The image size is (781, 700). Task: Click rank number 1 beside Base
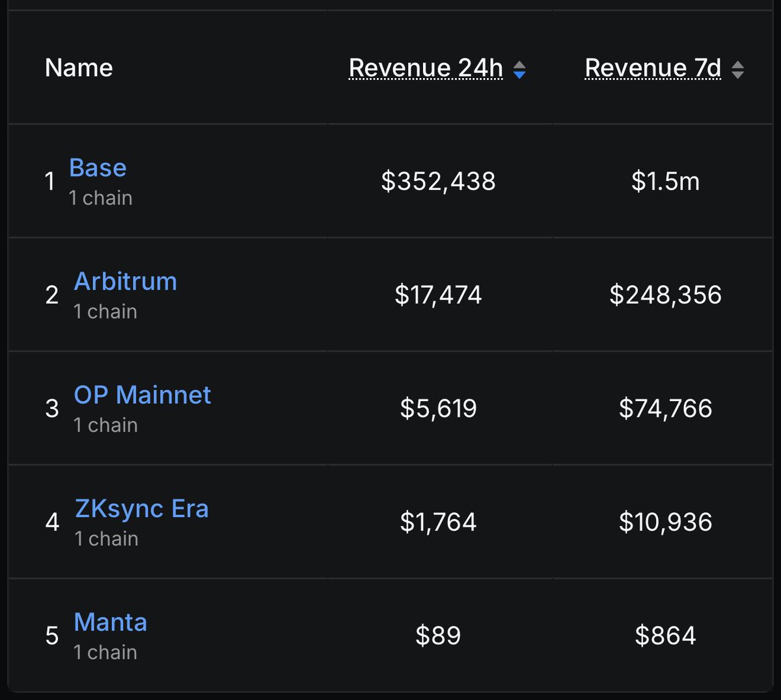(x=49, y=181)
